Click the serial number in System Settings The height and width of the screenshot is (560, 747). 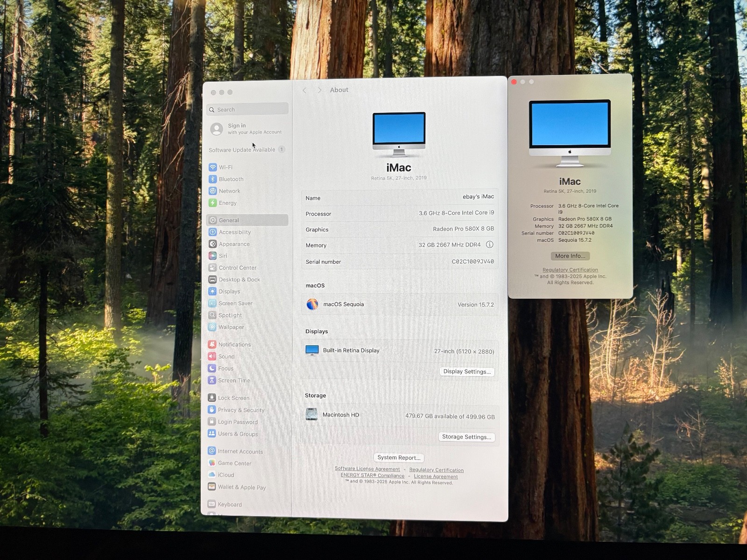click(x=472, y=261)
